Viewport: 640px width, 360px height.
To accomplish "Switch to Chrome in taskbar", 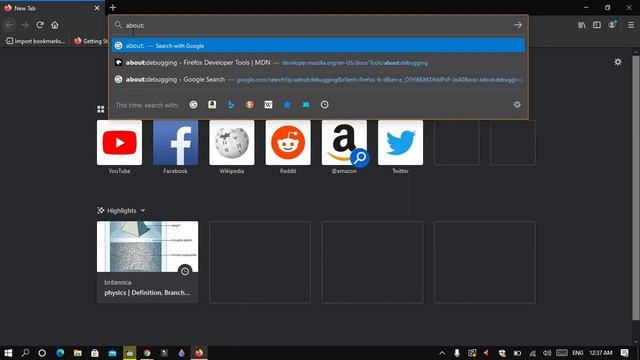I will click(x=147, y=353).
